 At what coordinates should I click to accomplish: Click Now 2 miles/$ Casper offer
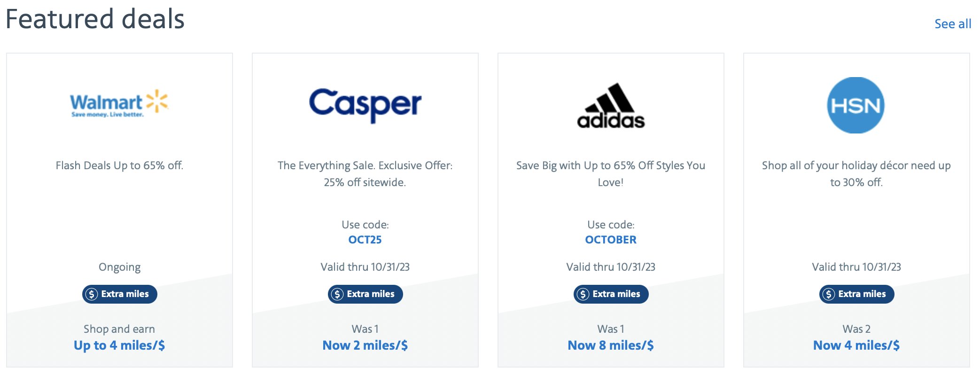pyautogui.click(x=365, y=345)
